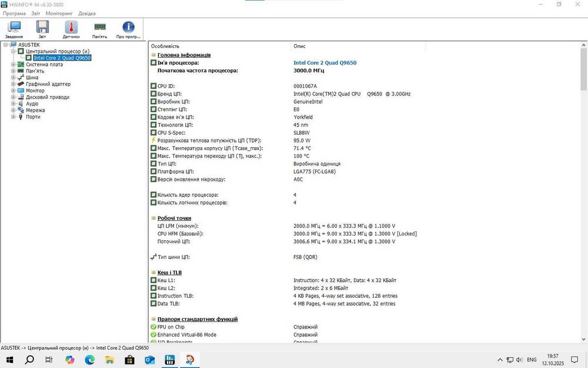Open Windows Start menu
This screenshot has width=588, height=368.
tap(10, 360)
